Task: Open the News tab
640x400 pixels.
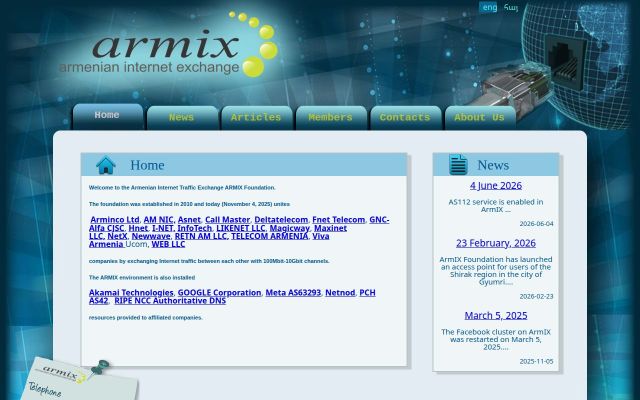Action: click(182, 118)
